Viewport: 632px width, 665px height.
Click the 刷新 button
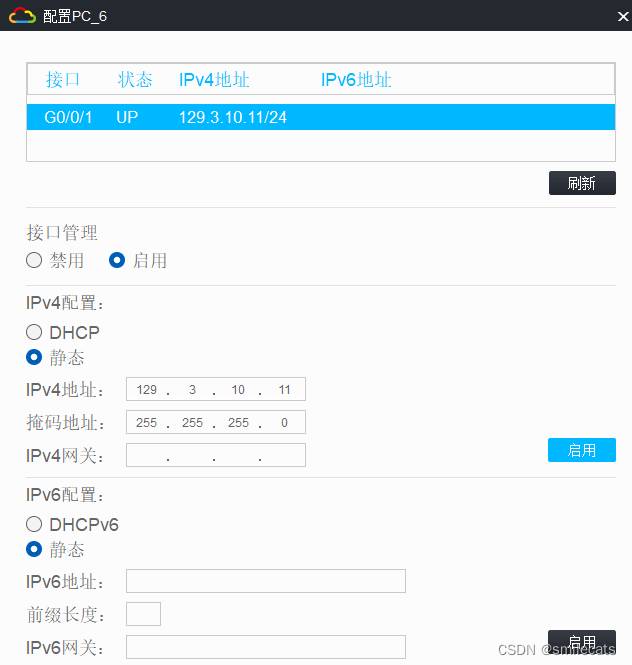pos(581,183)
